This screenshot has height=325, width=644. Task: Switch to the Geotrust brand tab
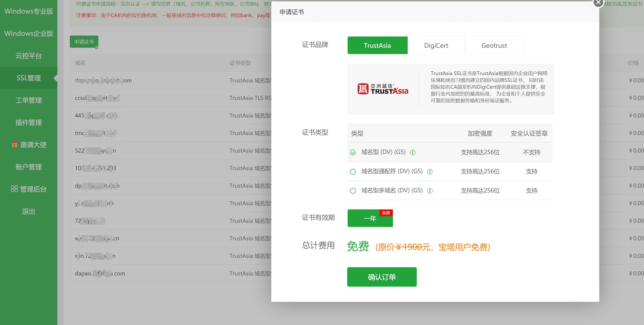[494, 45]
